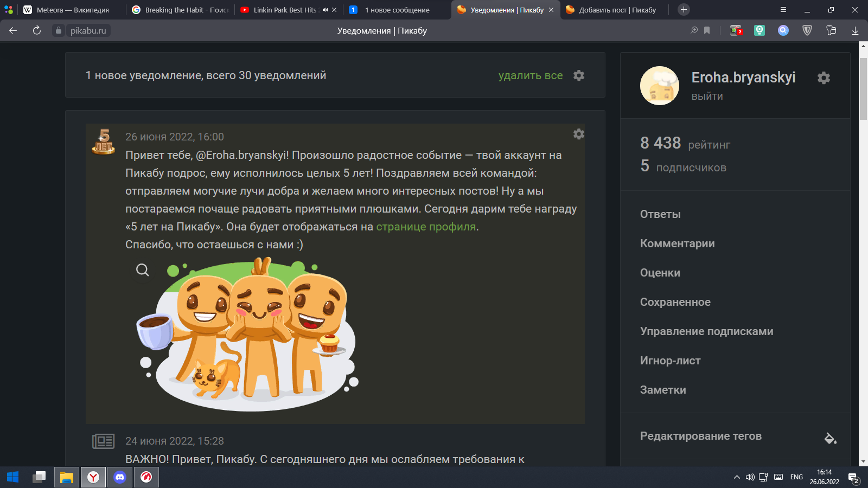The image size is (868, 488).
Task: Open the browser main menu
Action: click(x=783, y=10)
